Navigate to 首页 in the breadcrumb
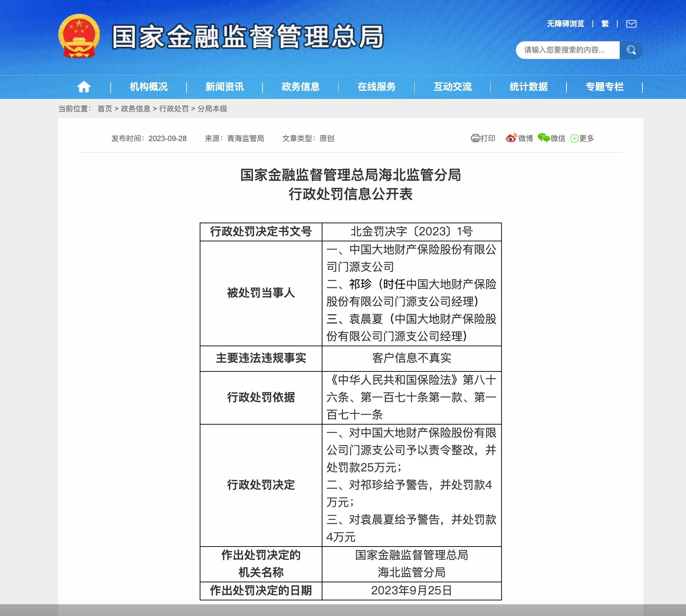 (104, 109)
